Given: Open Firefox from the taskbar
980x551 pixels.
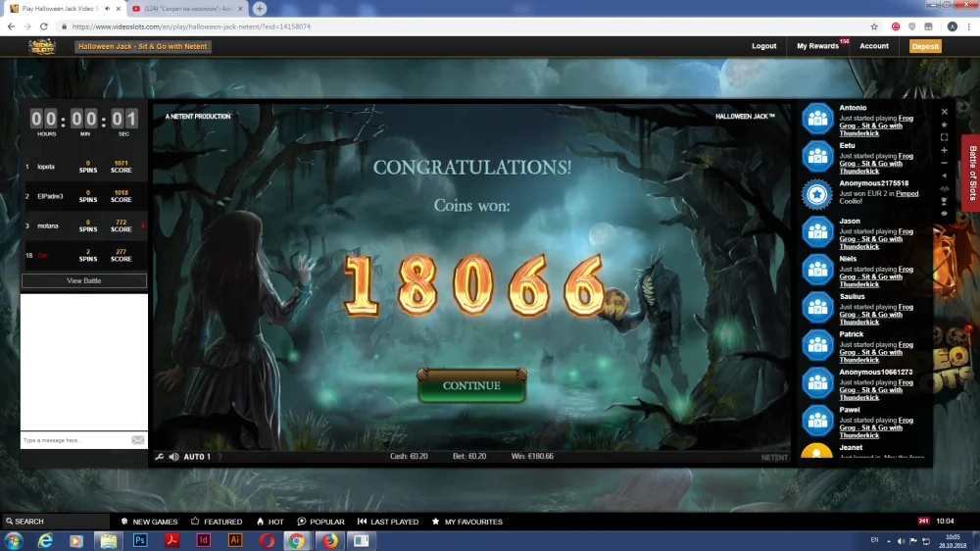Looking at the screenshot, I should (x=330, y=541).
